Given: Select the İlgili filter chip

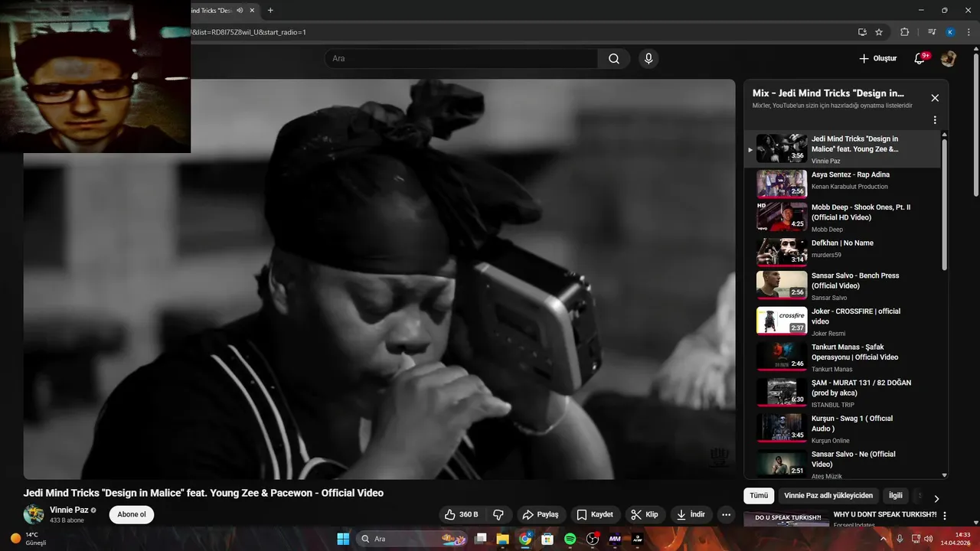Looking at the screenshot, I should pos(895,496).
